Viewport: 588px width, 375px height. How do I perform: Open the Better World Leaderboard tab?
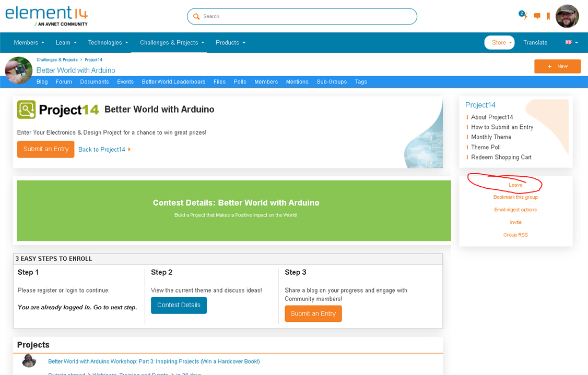[173, 82]
